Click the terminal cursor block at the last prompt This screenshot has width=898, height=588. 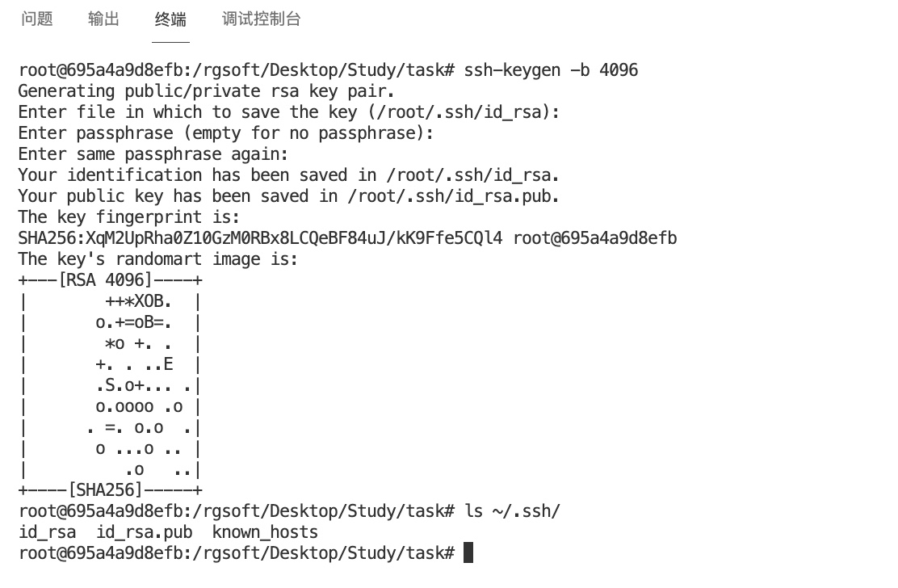tap(468, 553)
